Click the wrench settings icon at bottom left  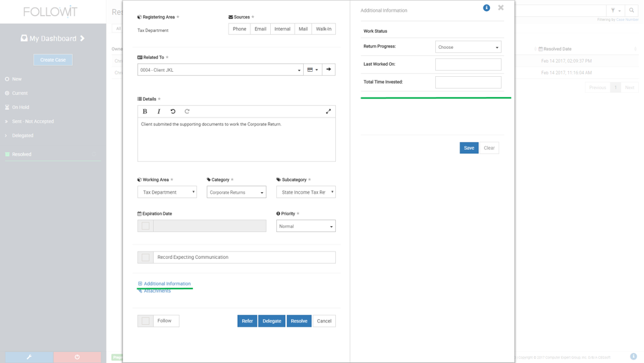[29, 357]
